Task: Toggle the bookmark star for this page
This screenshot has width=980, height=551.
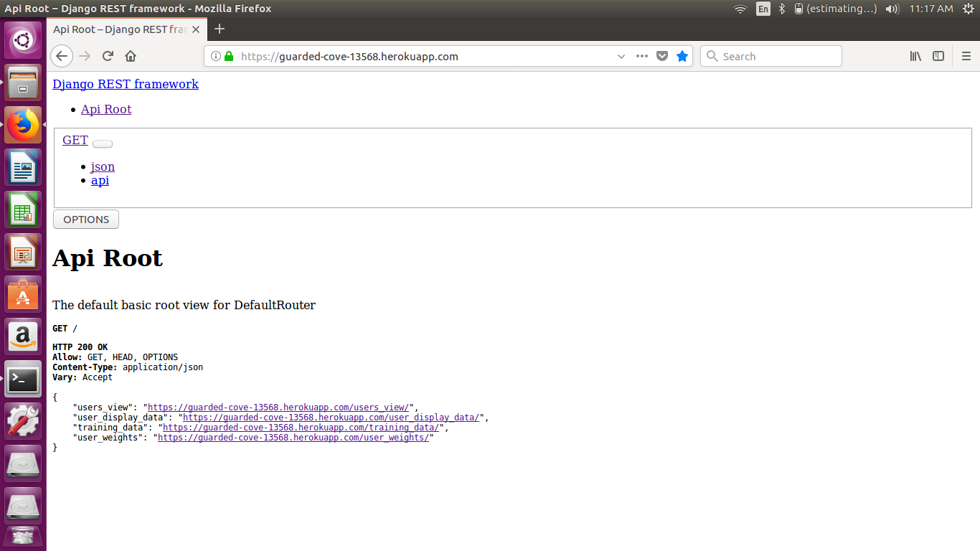Action: pos(682,56)
